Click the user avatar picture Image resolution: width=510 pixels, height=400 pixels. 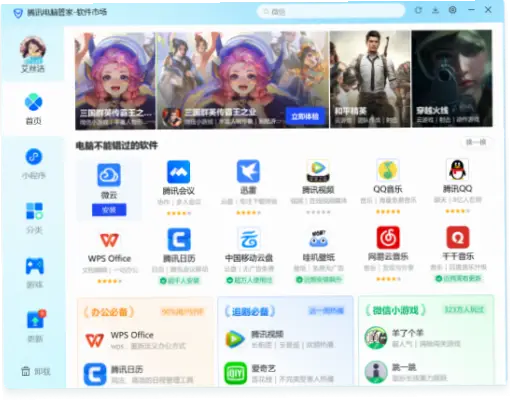click(x=32, y=49)
